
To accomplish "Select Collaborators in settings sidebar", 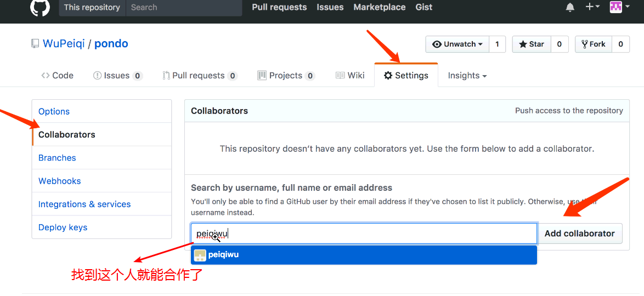I will click(102, 134).
